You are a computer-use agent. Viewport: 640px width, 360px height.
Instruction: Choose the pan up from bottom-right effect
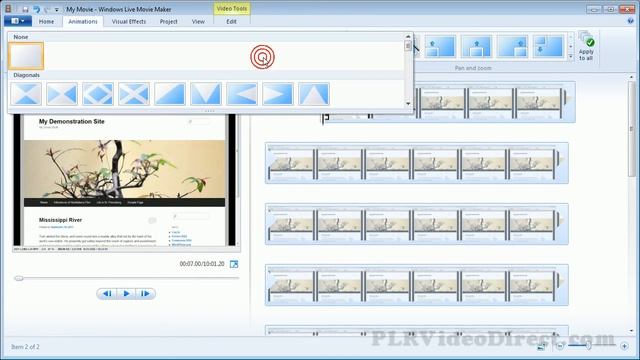click(512, 47)
